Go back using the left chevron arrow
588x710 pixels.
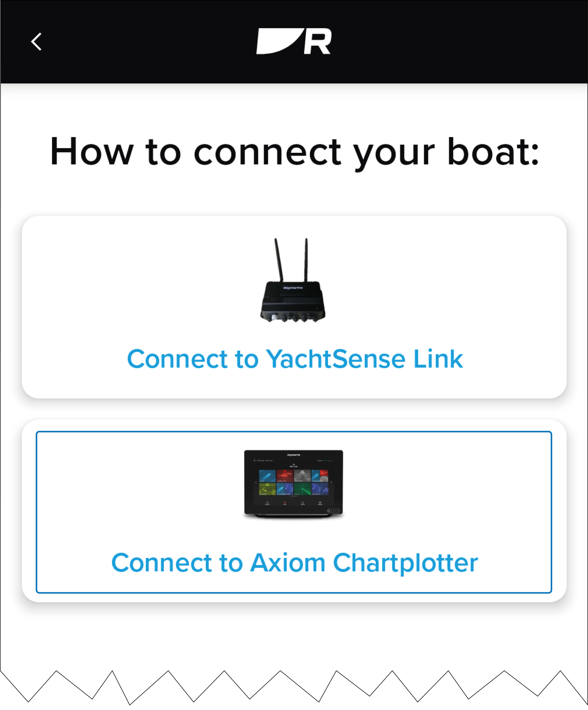[36, 41]
